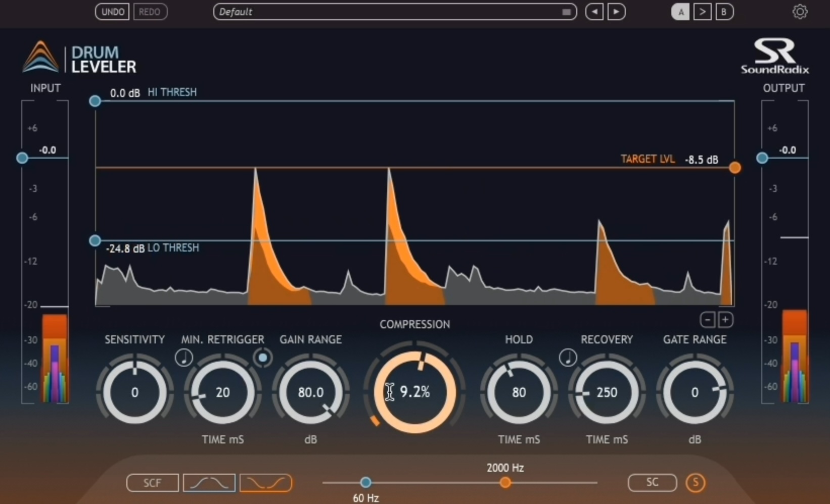The width and height of the screenshot is (830, 504).
Task: Click the Gate Range knob
Action: point(695,392)
